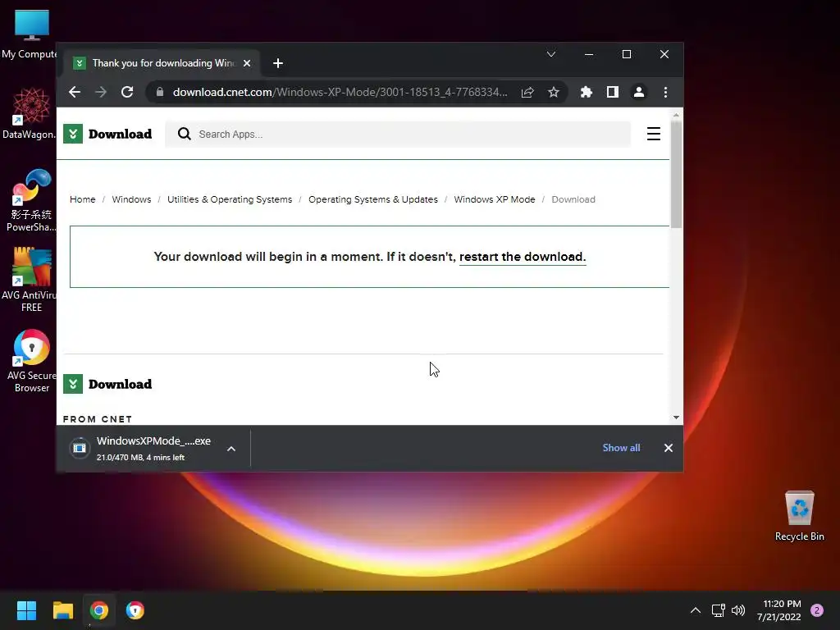The image size is (840, 630).
Task: Click the forward navigation arrow
Action: (101, 92)
